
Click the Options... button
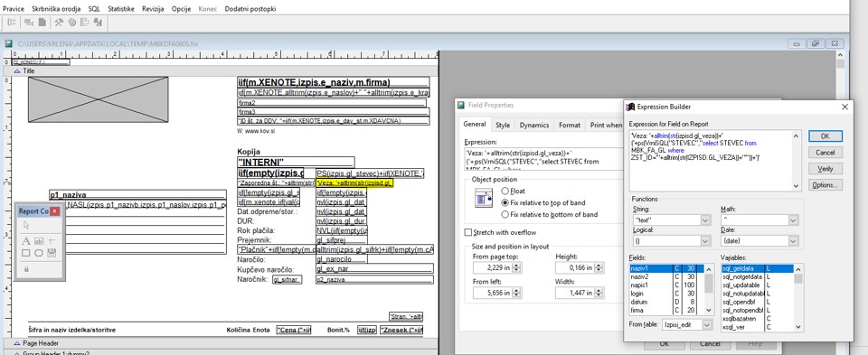click(825, 185)
